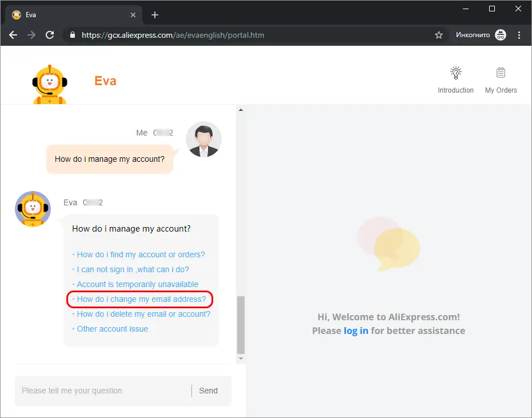
Task: Open the Chrome three-dot menu
Action: click(519, 35)
